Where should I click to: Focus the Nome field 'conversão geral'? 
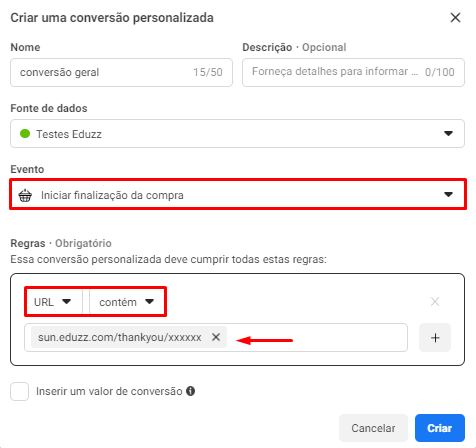[x=121, y=72]
